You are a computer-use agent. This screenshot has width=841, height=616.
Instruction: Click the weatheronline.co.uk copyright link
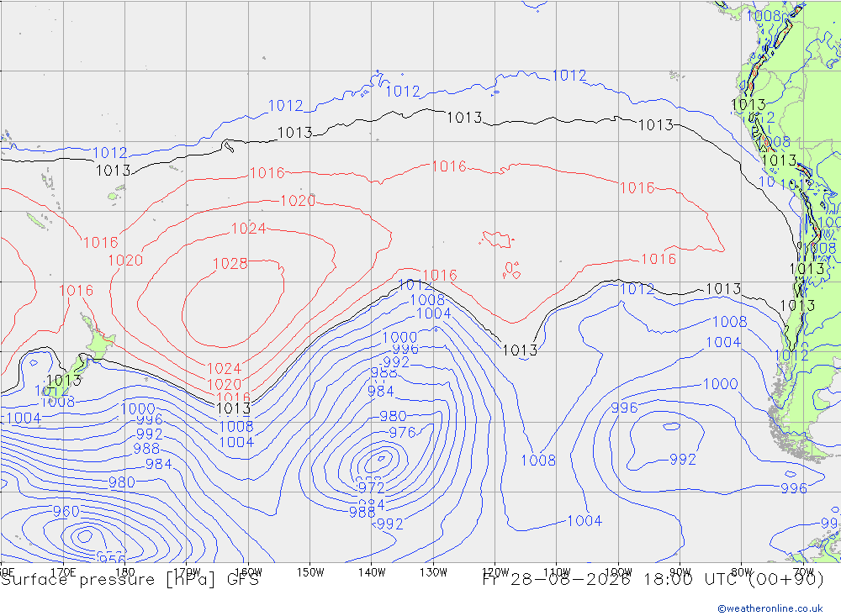pos(770,608)
